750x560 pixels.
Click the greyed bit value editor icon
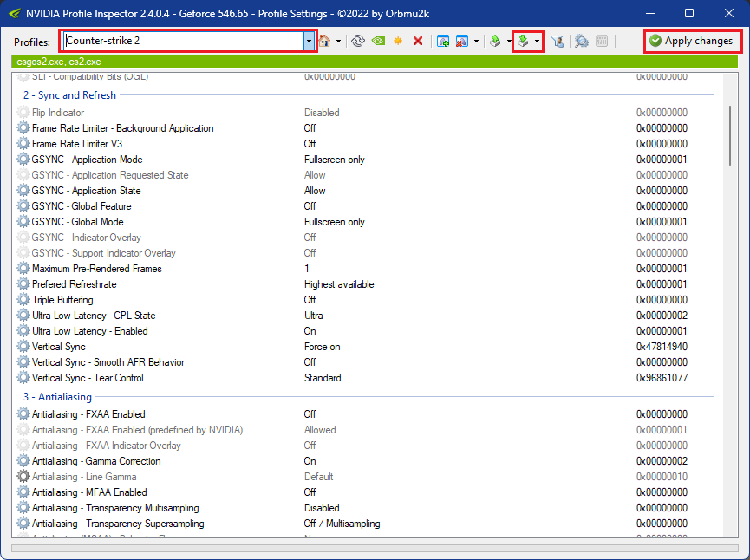pyautogui.click(x=602, y=41)
